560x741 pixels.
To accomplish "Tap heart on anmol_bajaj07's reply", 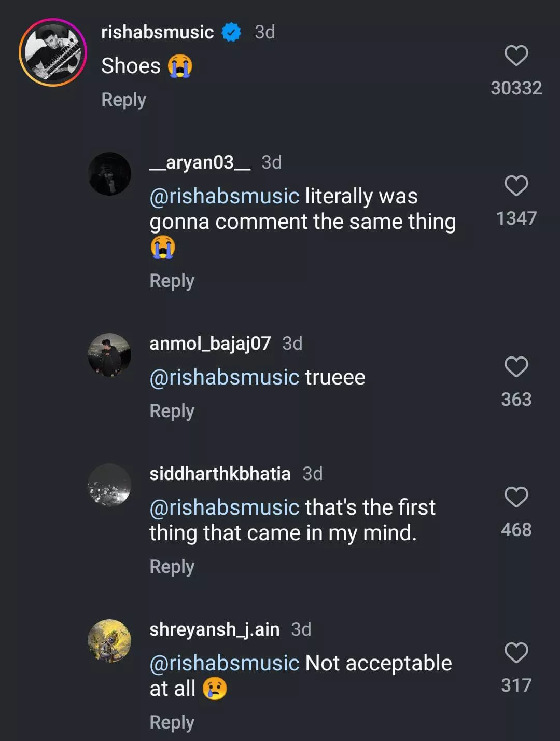I will (x=516, y=367).
